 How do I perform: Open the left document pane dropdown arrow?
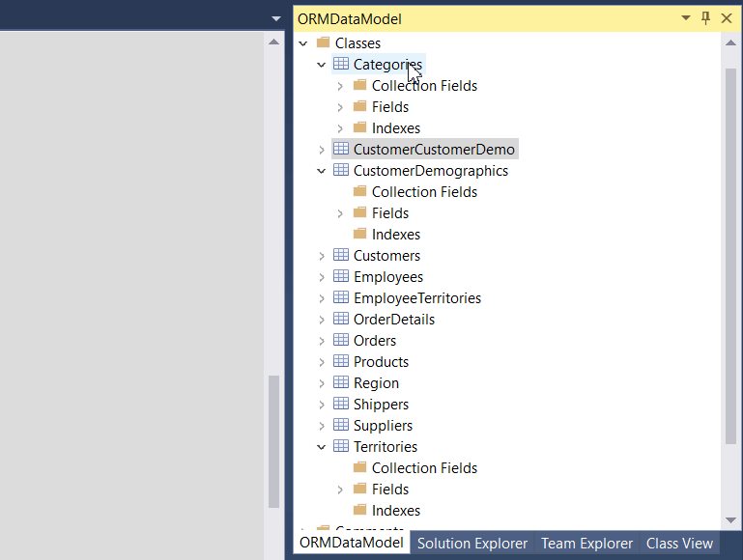coord(275,19)
